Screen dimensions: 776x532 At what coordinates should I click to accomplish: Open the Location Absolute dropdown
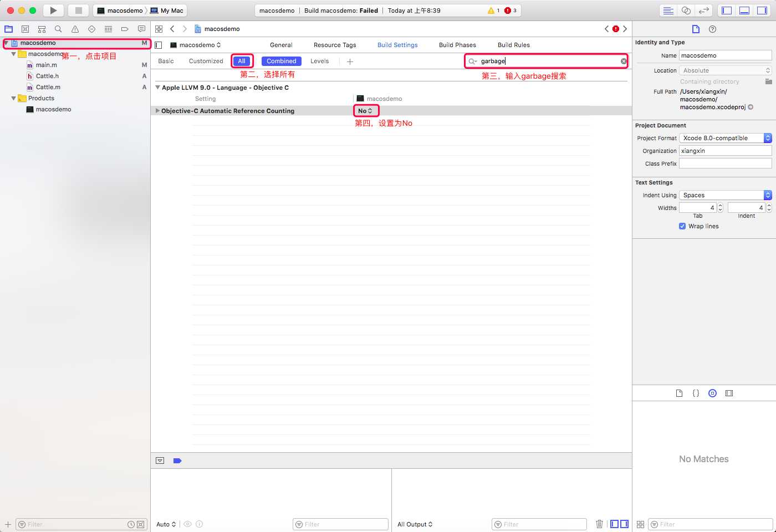(726, 70)
